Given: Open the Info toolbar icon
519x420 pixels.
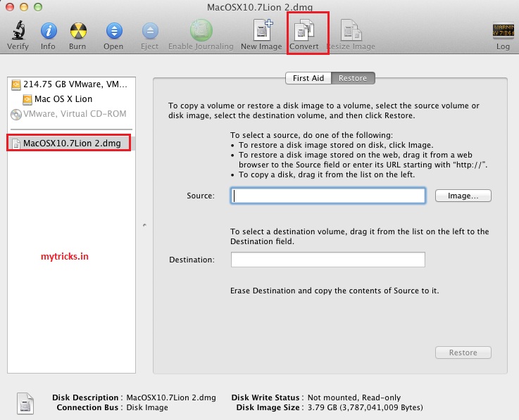Looking at the screenshot, I should click(x=49, y=31).
